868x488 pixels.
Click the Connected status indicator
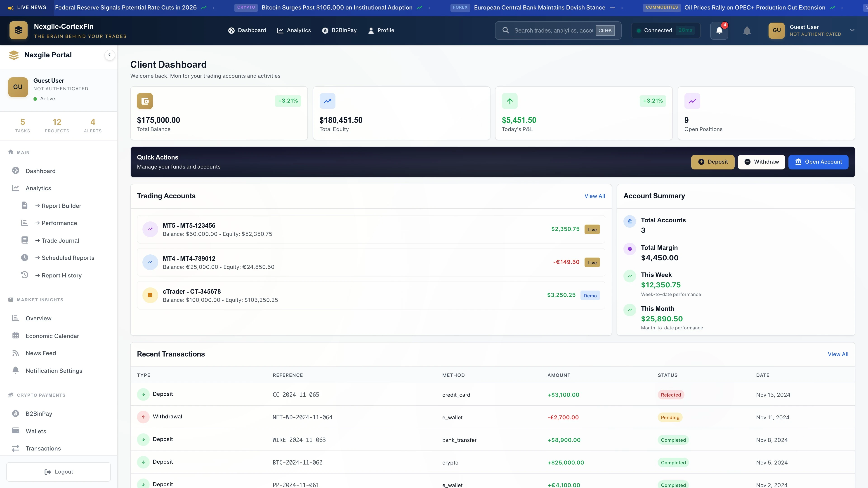[665, 30]
